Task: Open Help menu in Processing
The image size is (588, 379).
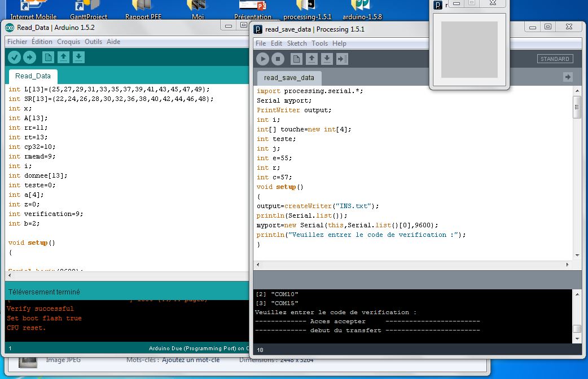Action: tap(339, 43)
